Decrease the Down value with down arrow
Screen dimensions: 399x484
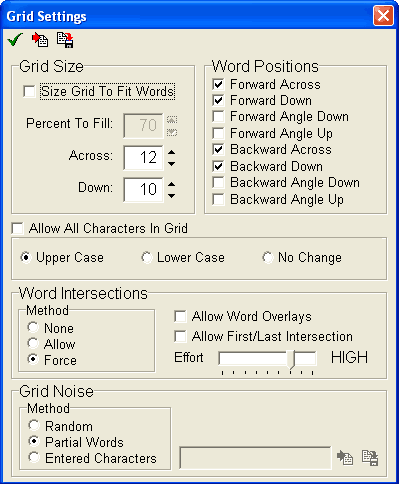(x=171, y=196)
